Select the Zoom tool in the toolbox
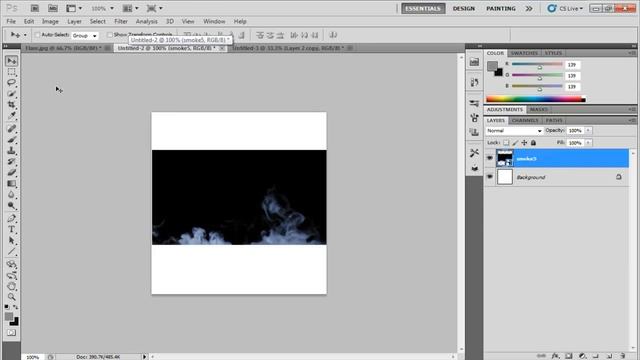Image resolution: width=640 pixels, height=360 pixels. point(11,297)
